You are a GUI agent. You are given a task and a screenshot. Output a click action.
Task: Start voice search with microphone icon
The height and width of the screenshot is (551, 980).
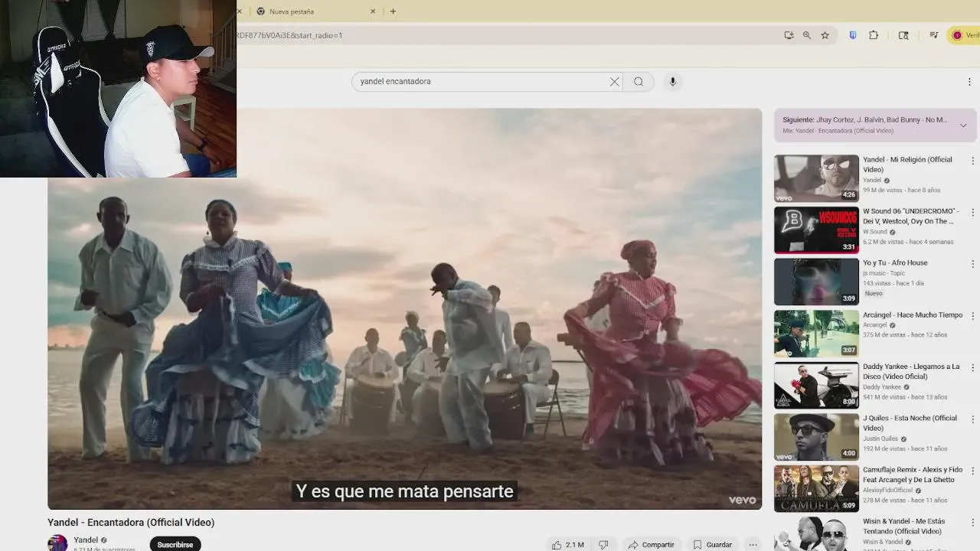pos(673,82)
